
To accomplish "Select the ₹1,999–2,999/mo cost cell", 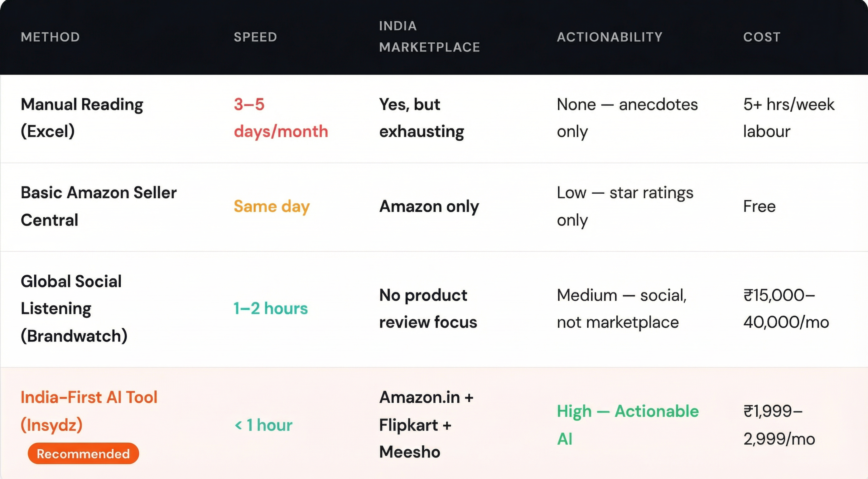I will pyautogui.click(x=779, y=425).
